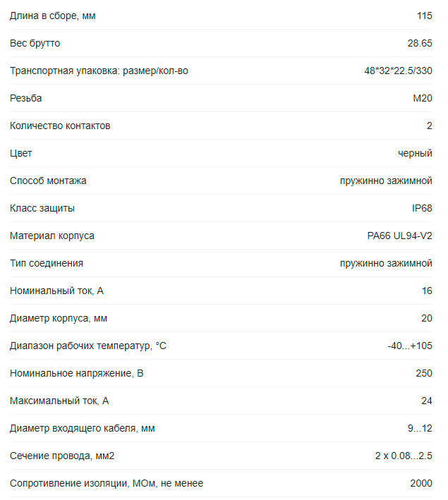
Task: Click the 'Длина в сборе, мм' label
Action: click(x=53, y=16)
